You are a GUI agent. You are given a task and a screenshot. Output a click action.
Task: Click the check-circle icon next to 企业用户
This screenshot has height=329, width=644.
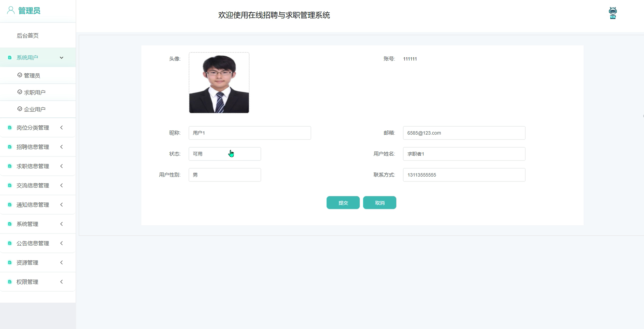tap(20, 109)
